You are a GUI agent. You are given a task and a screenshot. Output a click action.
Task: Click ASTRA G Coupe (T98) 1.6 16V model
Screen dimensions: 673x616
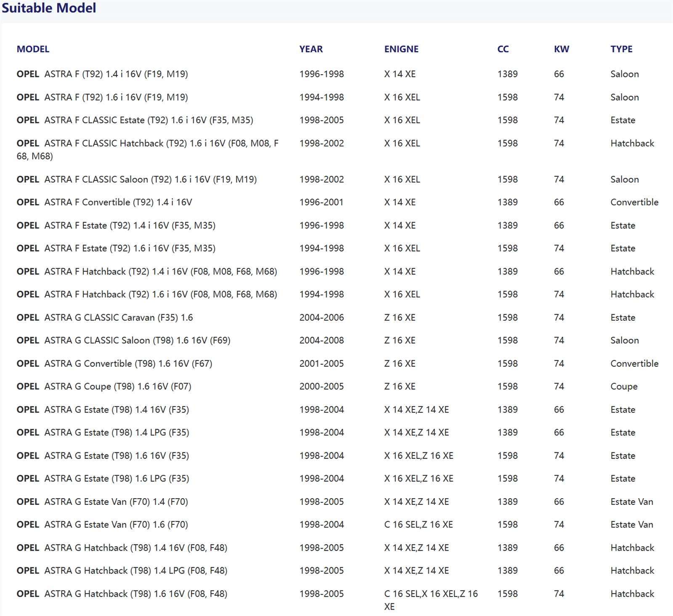(x=104, y=386)
